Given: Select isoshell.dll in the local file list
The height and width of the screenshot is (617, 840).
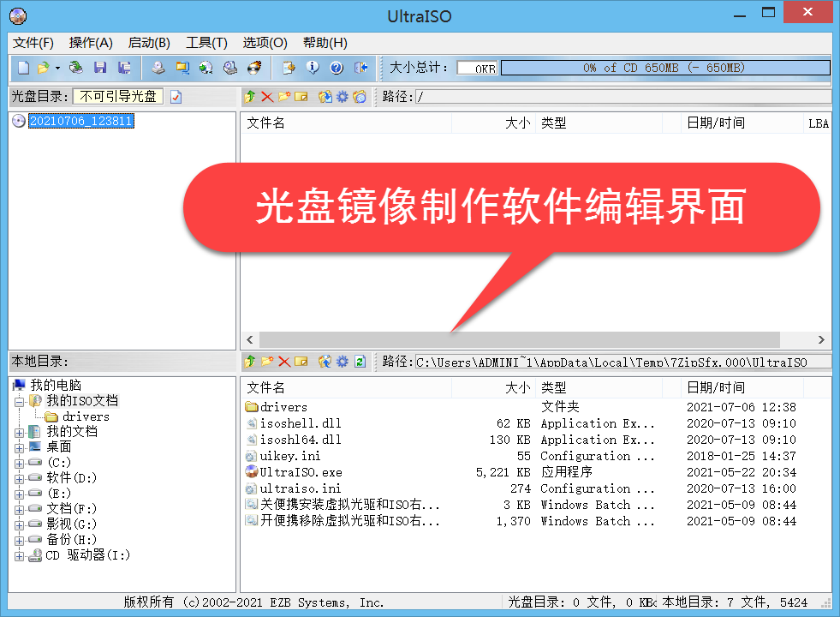Looking at the screenshot, I should 300,423.
